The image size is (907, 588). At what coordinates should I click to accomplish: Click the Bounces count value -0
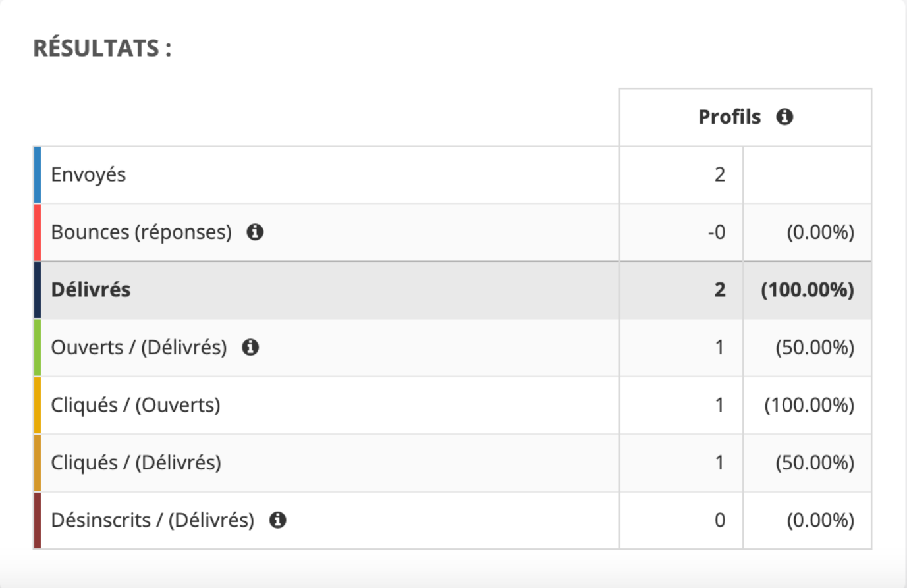717,232
